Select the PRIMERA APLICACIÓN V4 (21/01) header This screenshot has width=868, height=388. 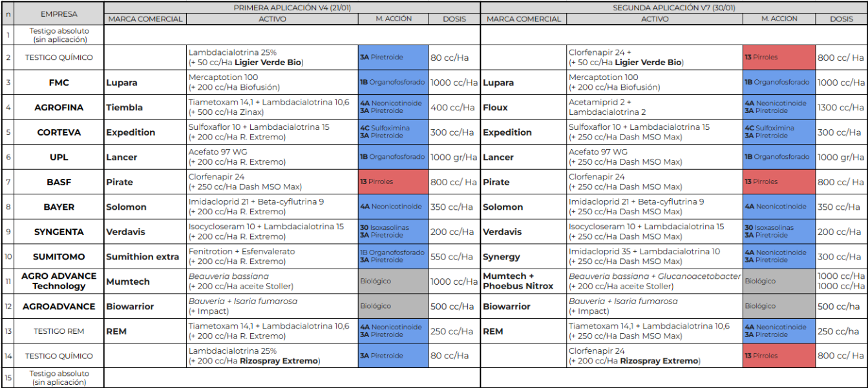(292, 8)
